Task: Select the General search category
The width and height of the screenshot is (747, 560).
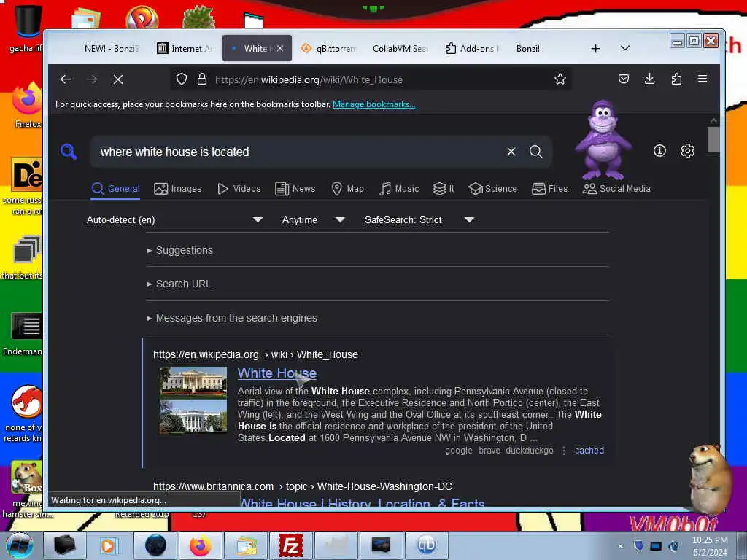Action: [115, 189]
